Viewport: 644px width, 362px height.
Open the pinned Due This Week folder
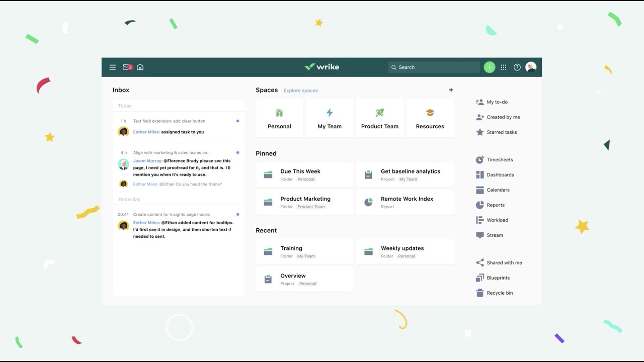[x=304, y=174]
